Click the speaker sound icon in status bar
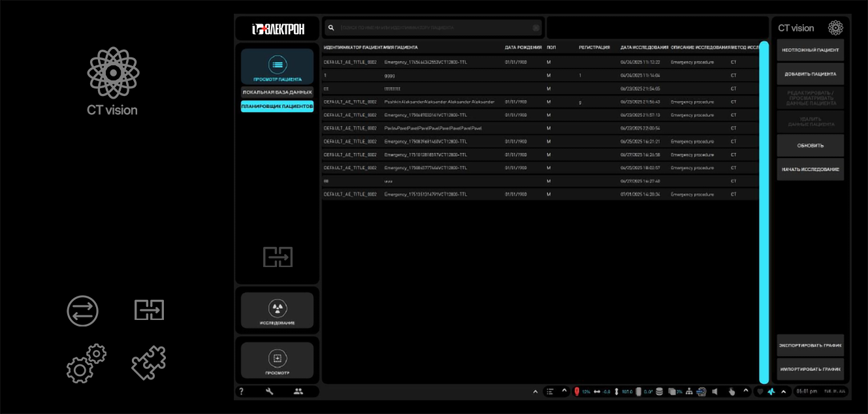The height and width of the screenshot is (414, 868). pos(715,392)
